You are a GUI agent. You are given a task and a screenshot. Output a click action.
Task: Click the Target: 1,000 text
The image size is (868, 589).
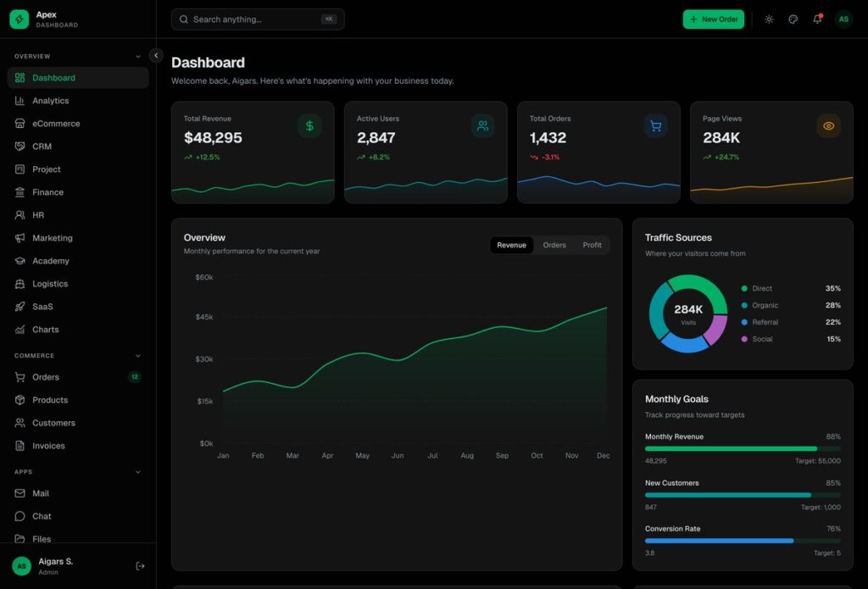[x=821, y=507]
